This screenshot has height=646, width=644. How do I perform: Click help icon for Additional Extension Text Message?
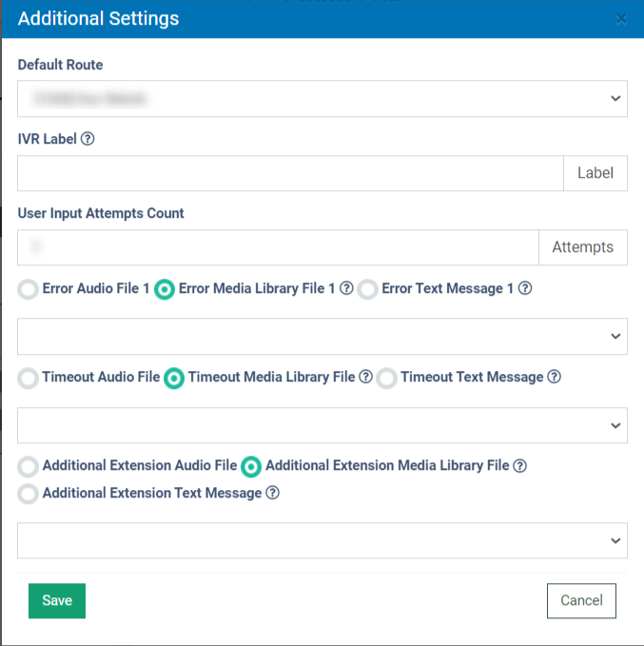272,494
